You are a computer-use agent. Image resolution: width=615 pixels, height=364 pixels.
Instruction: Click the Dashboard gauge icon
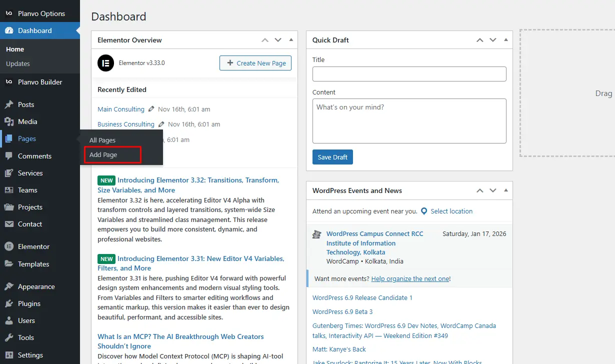pos(9,30)
